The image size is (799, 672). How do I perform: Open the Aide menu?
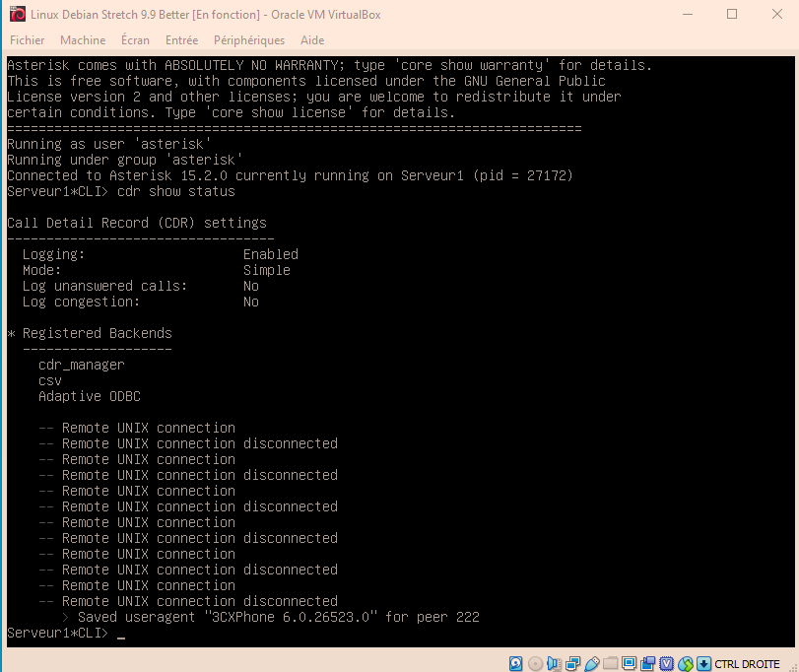[312, 40]
